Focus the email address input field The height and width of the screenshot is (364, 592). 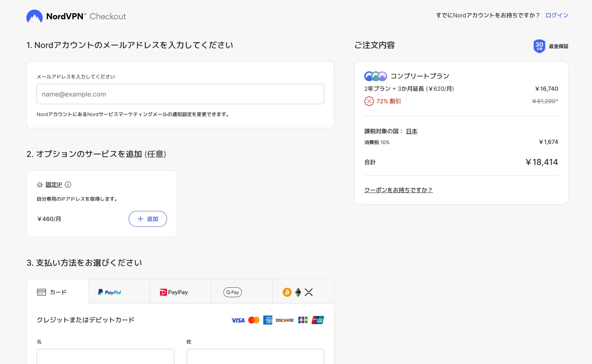180,94
